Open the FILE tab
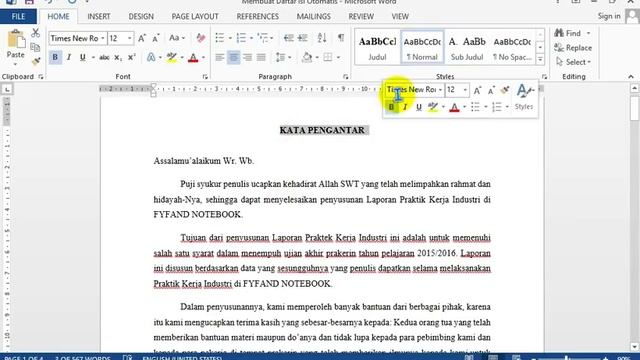The width and height of the screenshot is (640, 360). pos(18,16)
